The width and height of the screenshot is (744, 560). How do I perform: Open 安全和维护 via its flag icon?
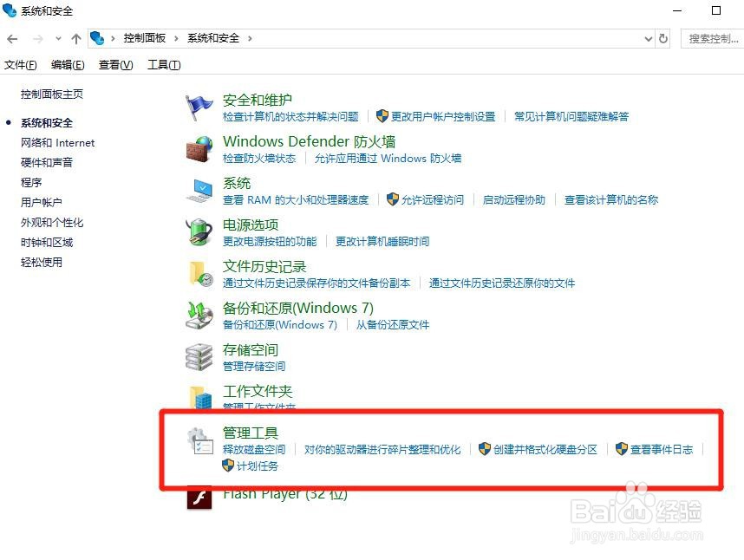coord(199,105)
